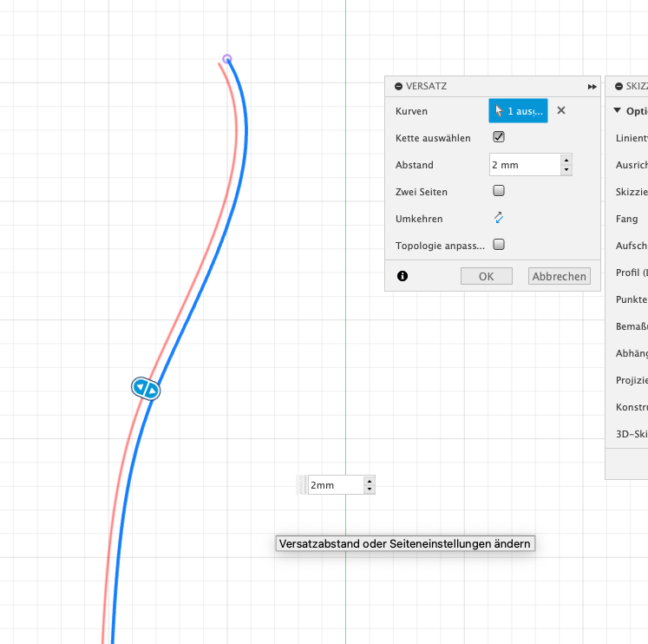Click the offset manipulator handle on the curve
This screenshot has width=648, height=644.
pyautogui.click(x=146, y=389)
